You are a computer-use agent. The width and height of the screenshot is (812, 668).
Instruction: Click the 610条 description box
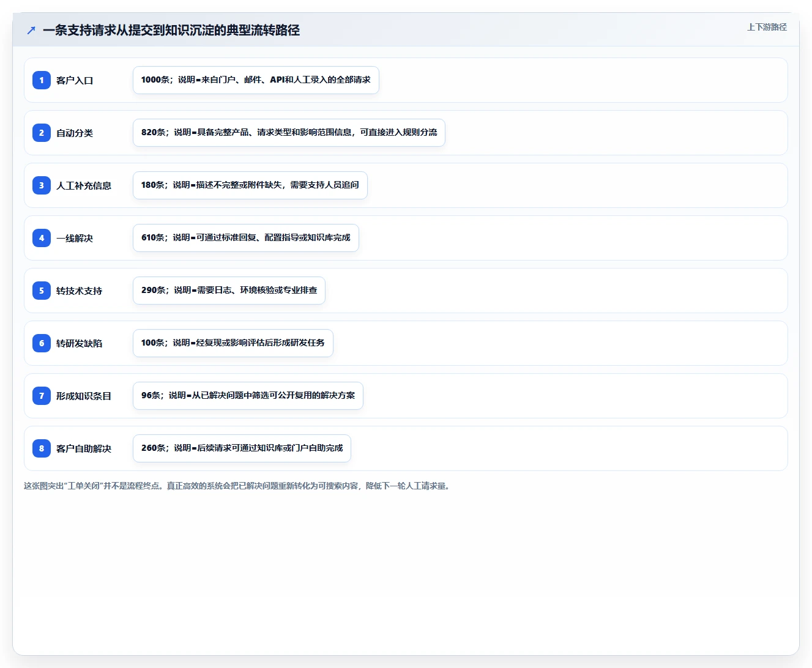tap(246, 238)
